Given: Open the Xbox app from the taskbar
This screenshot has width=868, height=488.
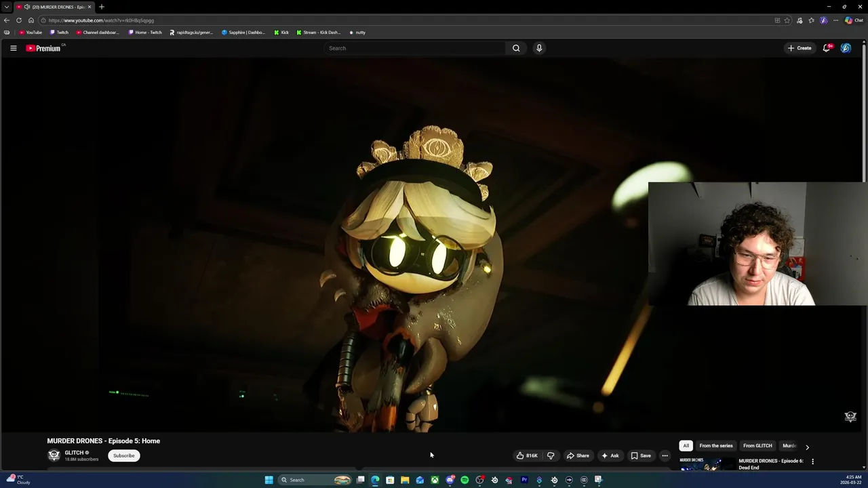Looking at the screenshot, I should coord(435,480).
